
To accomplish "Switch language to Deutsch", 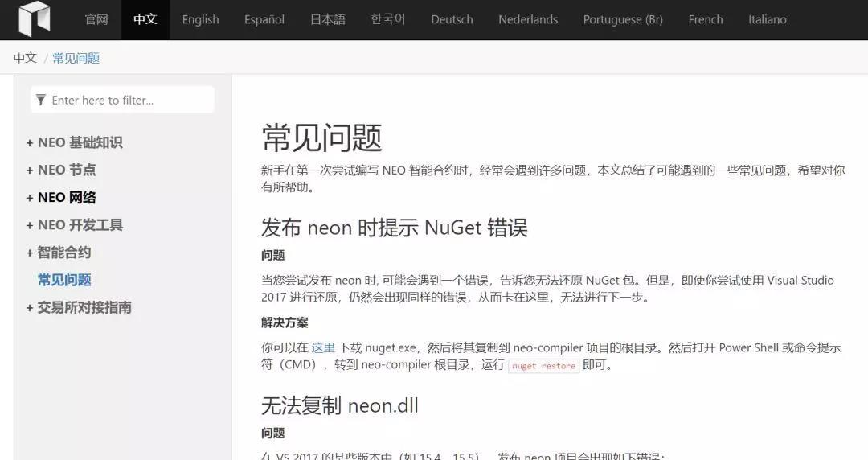I will tap(452, 19).
